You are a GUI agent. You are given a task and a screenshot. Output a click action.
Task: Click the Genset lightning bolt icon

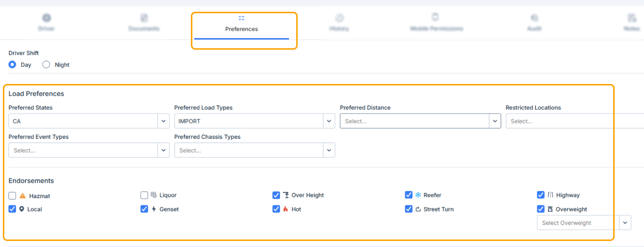pos(154,209)
